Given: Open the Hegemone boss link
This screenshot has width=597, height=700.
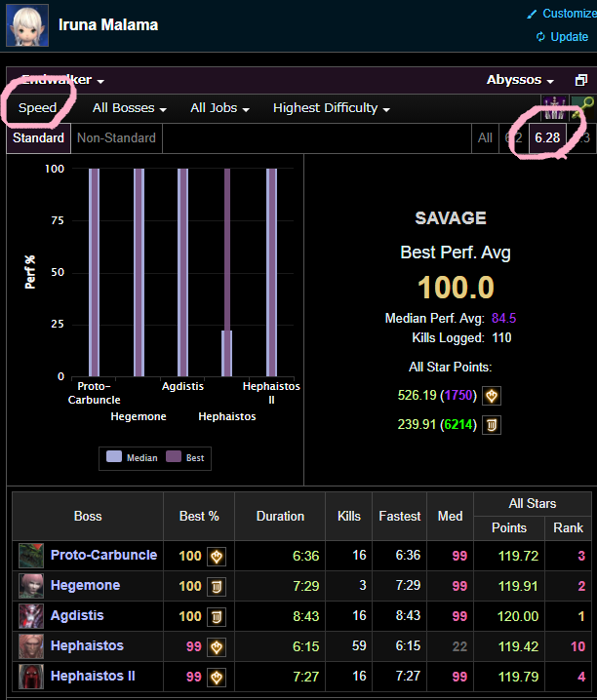Looking at the screenshot, I should pyautogui.click(x=85, y=586).
